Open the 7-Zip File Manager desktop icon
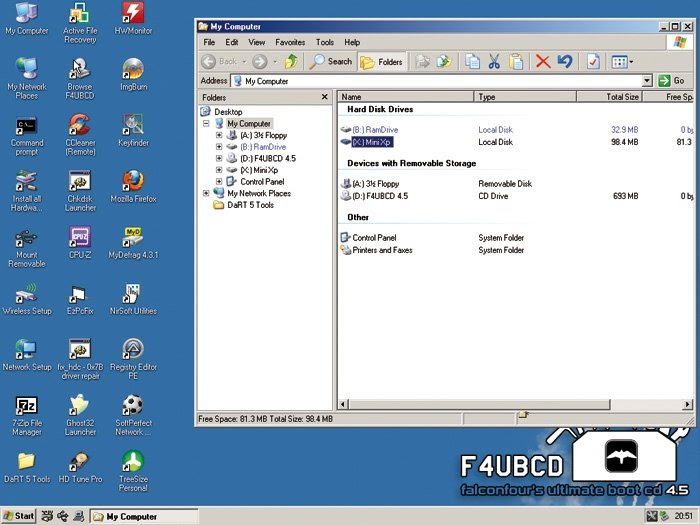The height and width of the screenshot is (525, 700). coord(27,416)
